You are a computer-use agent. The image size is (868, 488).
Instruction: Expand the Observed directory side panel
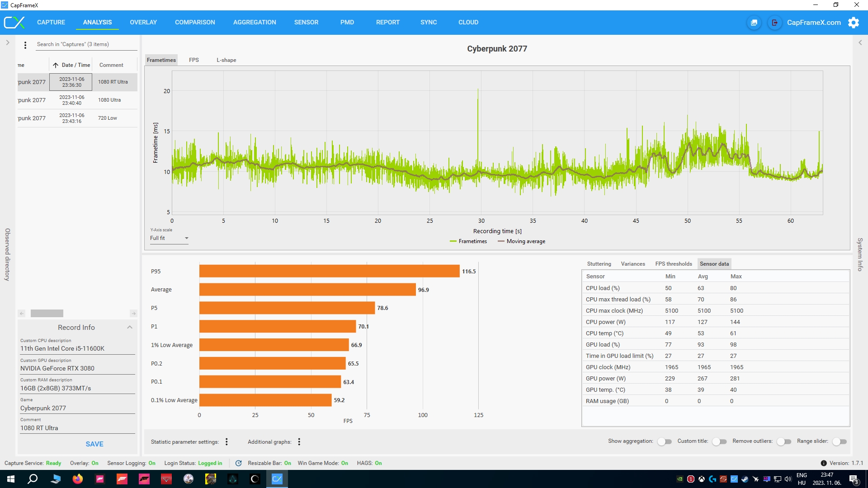(x=8, y=42)
